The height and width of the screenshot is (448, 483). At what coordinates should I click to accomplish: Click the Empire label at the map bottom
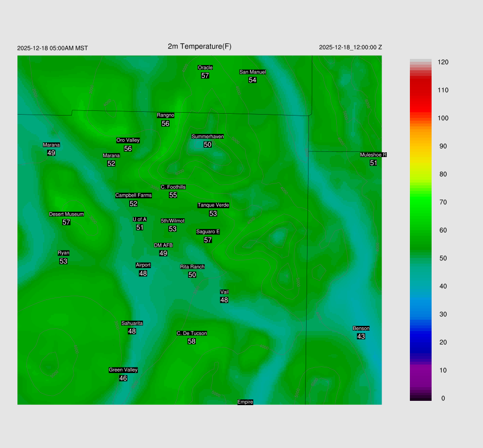(245, 402)
